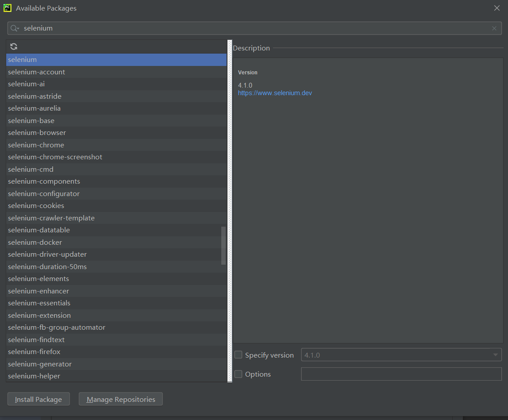Select selenium-base package
508x420 pixels.
(x=116, y=120)
